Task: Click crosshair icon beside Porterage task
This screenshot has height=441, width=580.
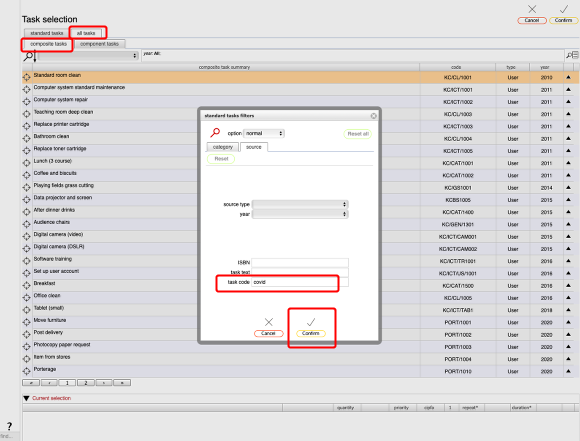Action: pos(27,371)
